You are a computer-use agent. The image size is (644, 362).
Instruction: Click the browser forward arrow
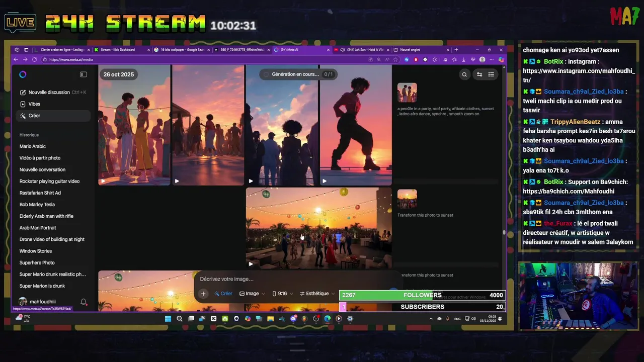coord(25,59)
